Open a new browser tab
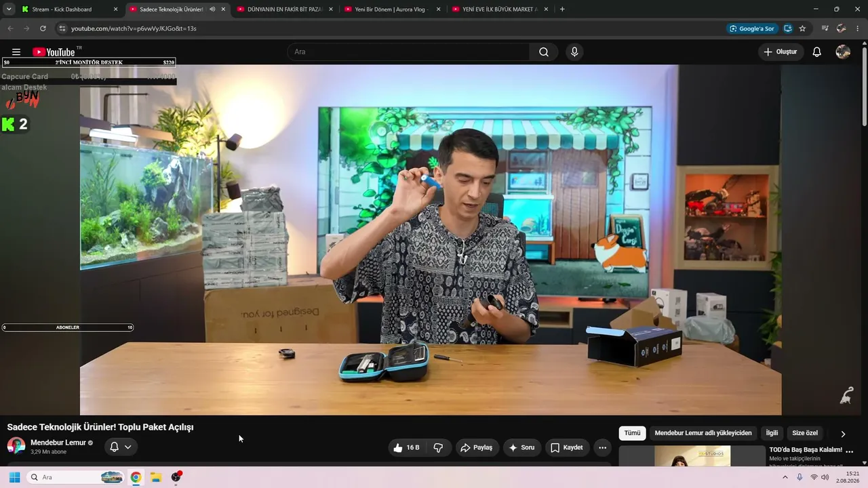The width and height of the screenshot is (868, 488). click(562, 9)
